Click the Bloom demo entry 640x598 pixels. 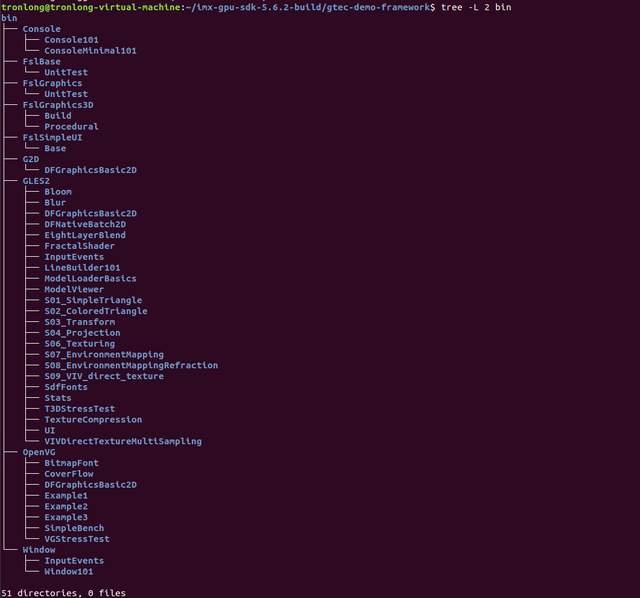point(58,192)
